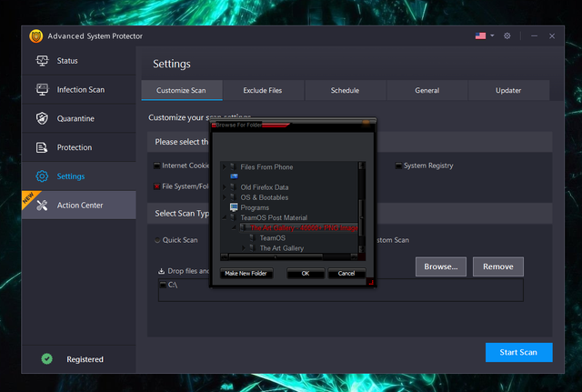Select 'TeamOS' subfolder label
Viewport: 582px width, 392px height.
[273, 237]
